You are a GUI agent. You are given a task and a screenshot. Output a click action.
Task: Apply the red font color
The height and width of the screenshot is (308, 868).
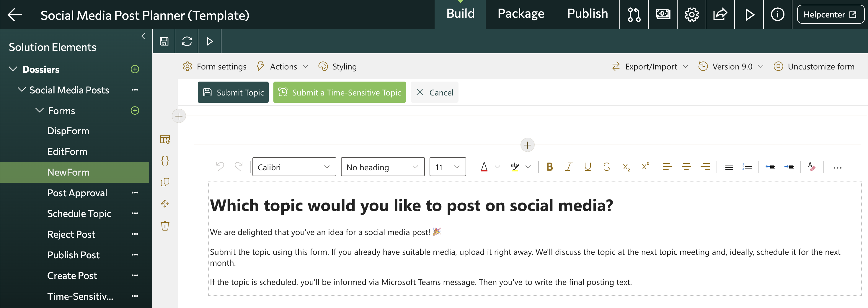[x=484, y=167]
